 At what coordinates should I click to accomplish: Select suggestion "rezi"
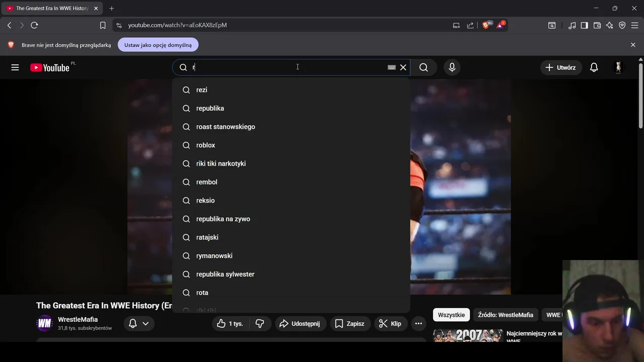(291, 90)
